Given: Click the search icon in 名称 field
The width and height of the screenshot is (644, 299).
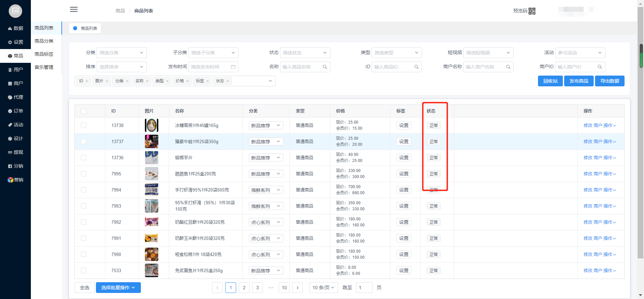Looking at the screenshot, I should click(x=325, y=67).
